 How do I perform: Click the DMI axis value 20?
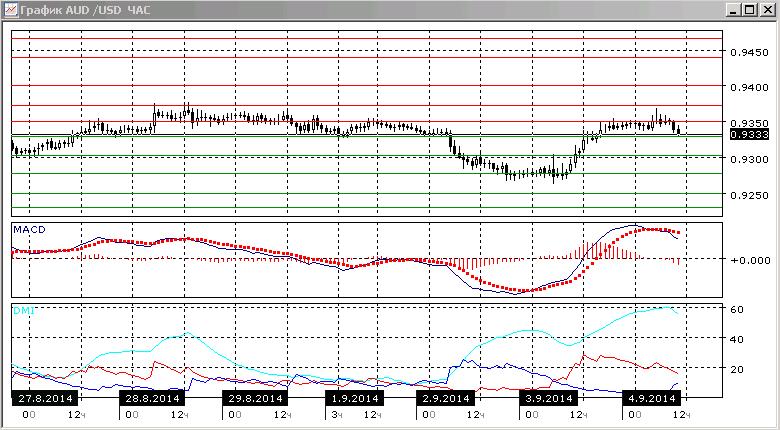(x=737, y=369)
